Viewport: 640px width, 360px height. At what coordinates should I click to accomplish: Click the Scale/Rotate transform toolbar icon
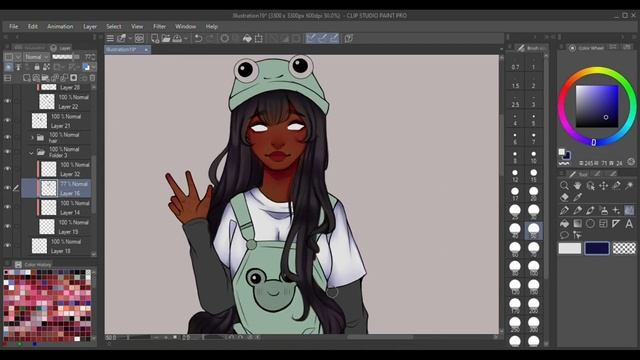[x=259, y=38]
